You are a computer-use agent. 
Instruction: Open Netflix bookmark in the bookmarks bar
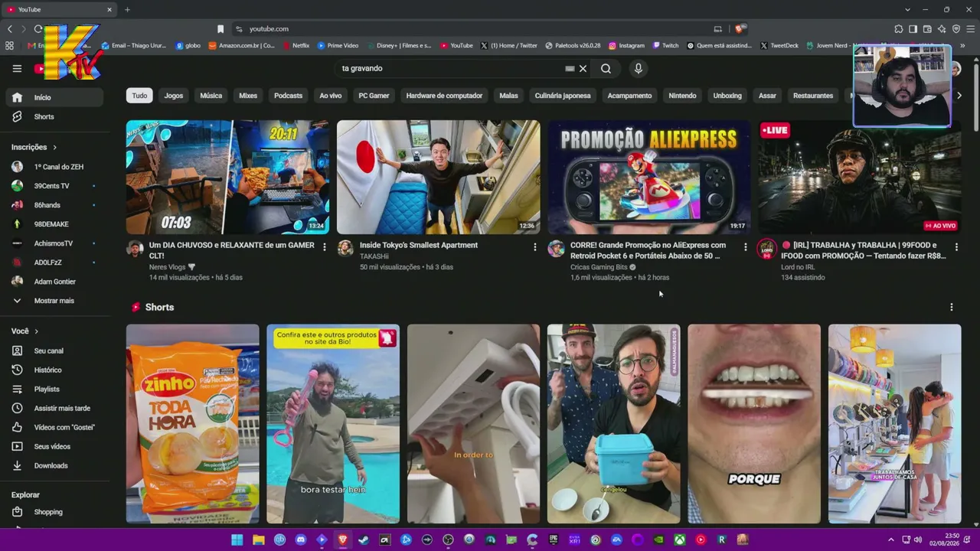pyautogui.click(x=296, y=46)
